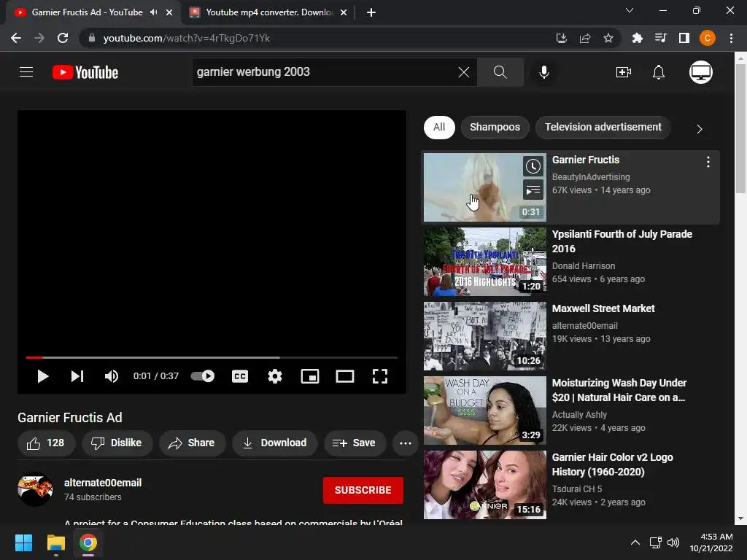Open File Explorer from taskbar
Image resolution: width=747 pixels, height=560 pixels.
click(55, 542)
